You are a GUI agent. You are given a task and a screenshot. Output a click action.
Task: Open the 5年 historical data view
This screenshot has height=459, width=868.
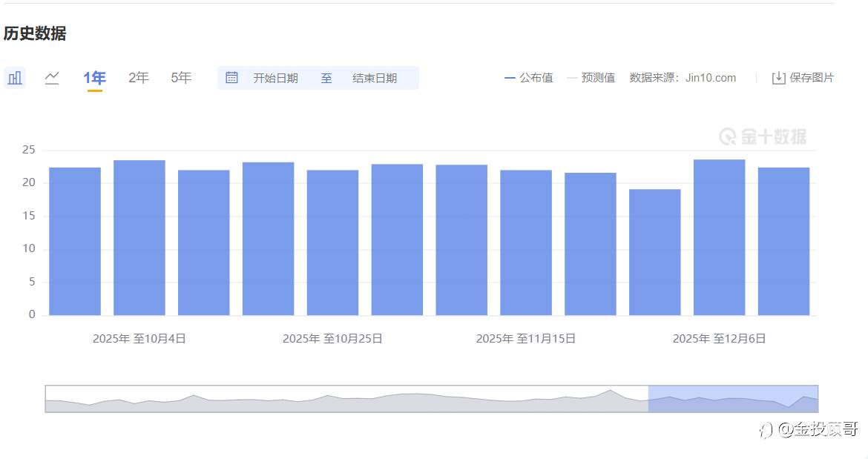[180, 76]
